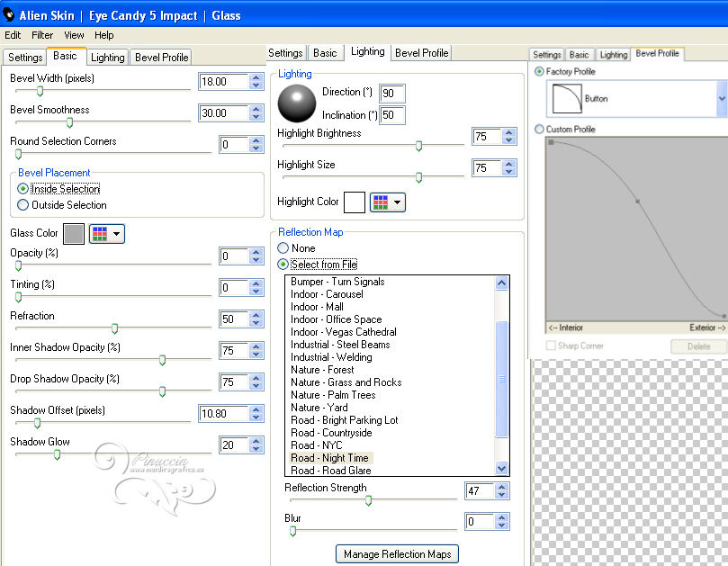The image size is (728, 566).
Task: Switch to Settings tab in right panel
Action: pos(546,55)
